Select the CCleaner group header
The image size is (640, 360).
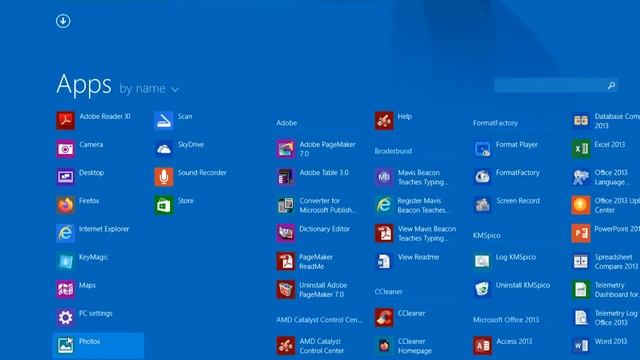coord(389,292)
